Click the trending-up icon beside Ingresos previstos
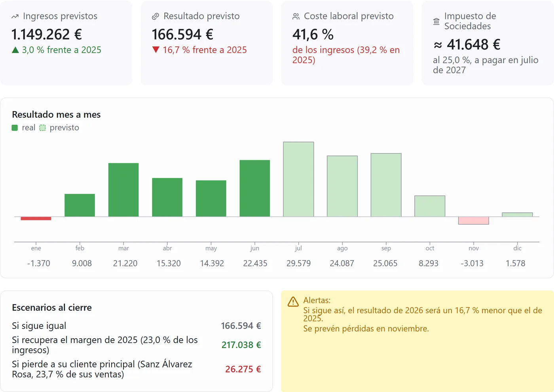Screen dimensions: 554x392 pos(15,17)
